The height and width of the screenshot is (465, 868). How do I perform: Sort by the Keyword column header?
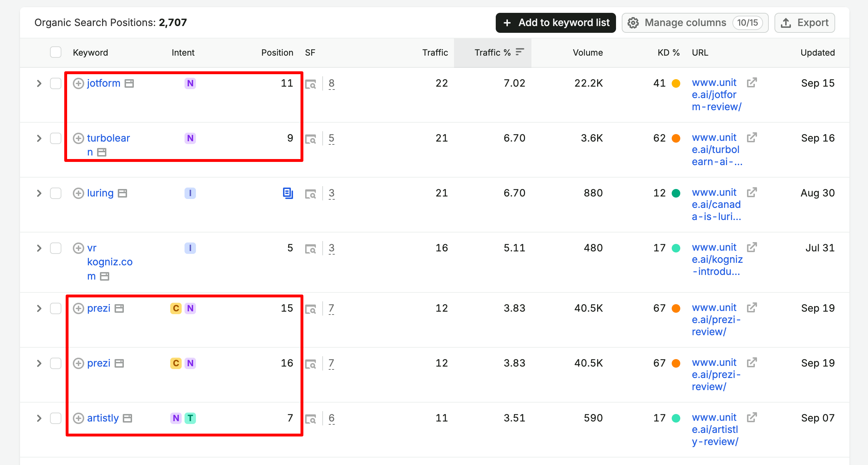pos(90,52)
